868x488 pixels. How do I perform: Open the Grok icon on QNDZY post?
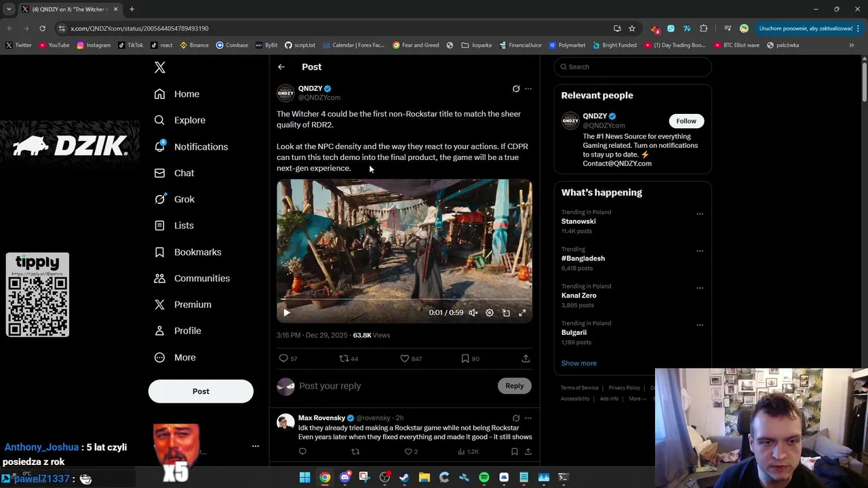click(516, 89)
